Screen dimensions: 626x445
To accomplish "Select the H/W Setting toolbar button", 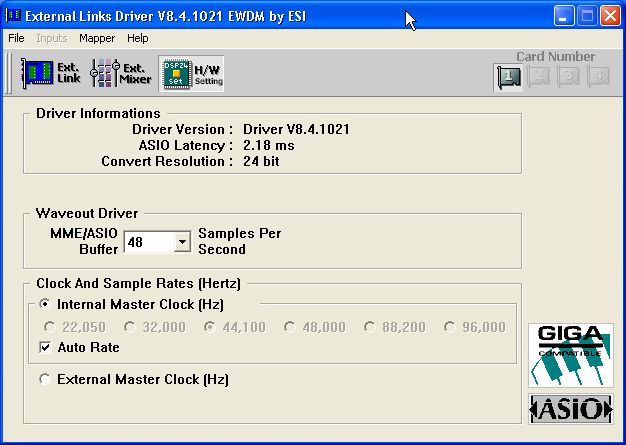I will tap(192, 73).
